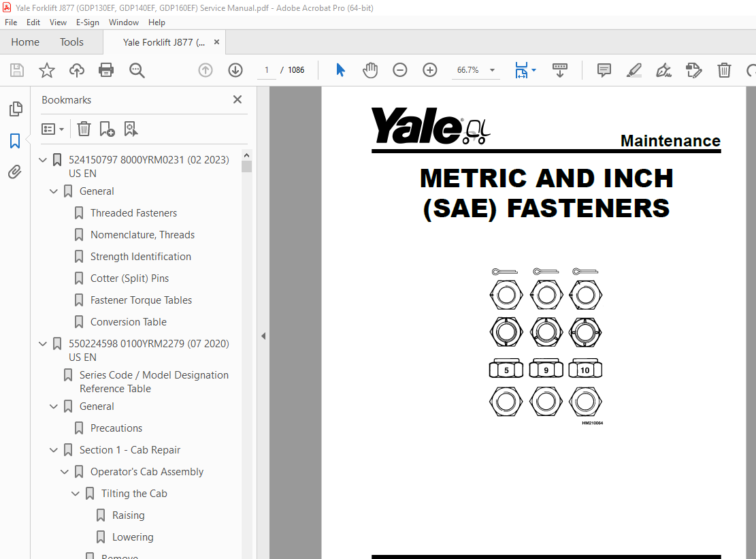Select the arrow selection tool
The height and width of the screenshot is (559, 756).
click(x=340, y=70)
